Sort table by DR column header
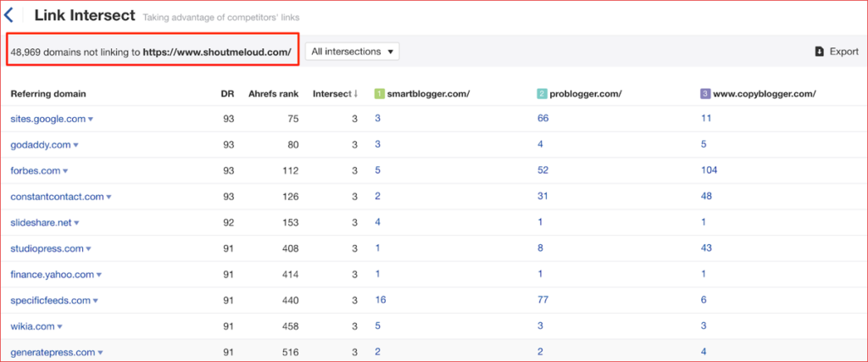 tap(226, 94)
